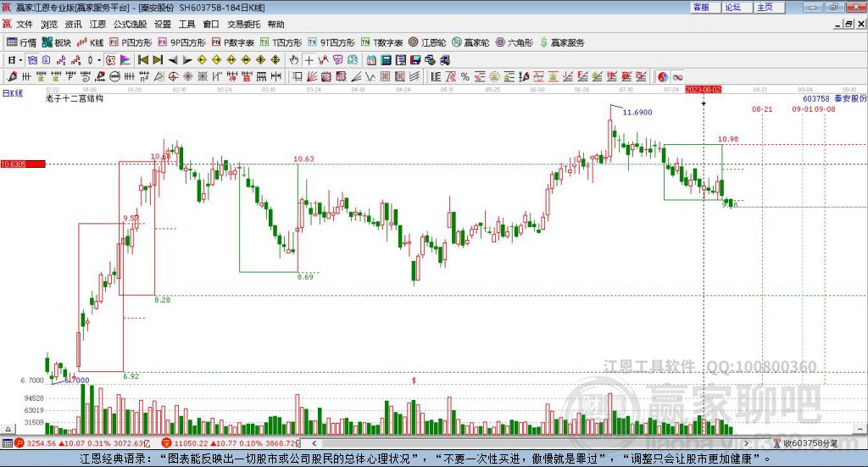Jump to first bar icon
Screen dimensions: 868x467
tap(142, 60)
